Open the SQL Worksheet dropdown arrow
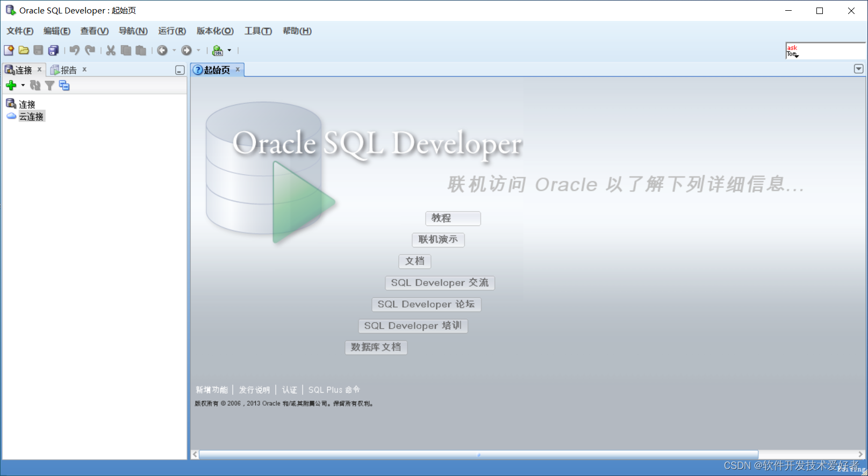The image size is (868, 476). [229, 51]
